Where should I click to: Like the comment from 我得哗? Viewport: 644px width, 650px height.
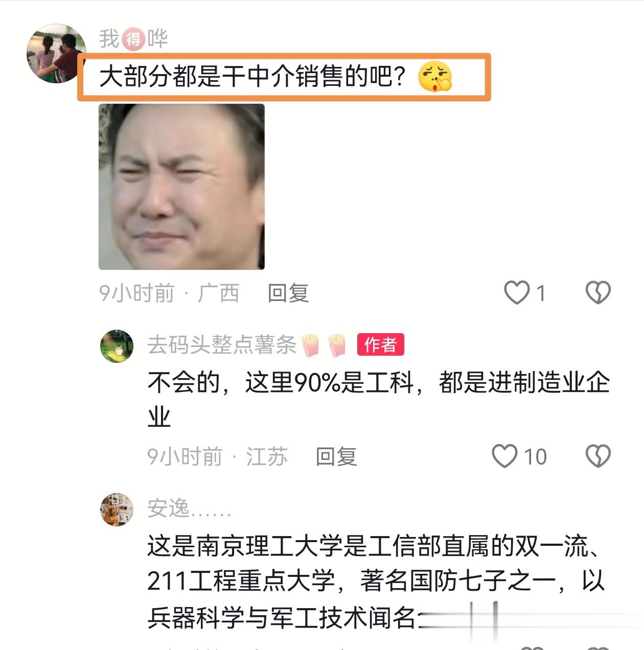(x=517, y=293)
